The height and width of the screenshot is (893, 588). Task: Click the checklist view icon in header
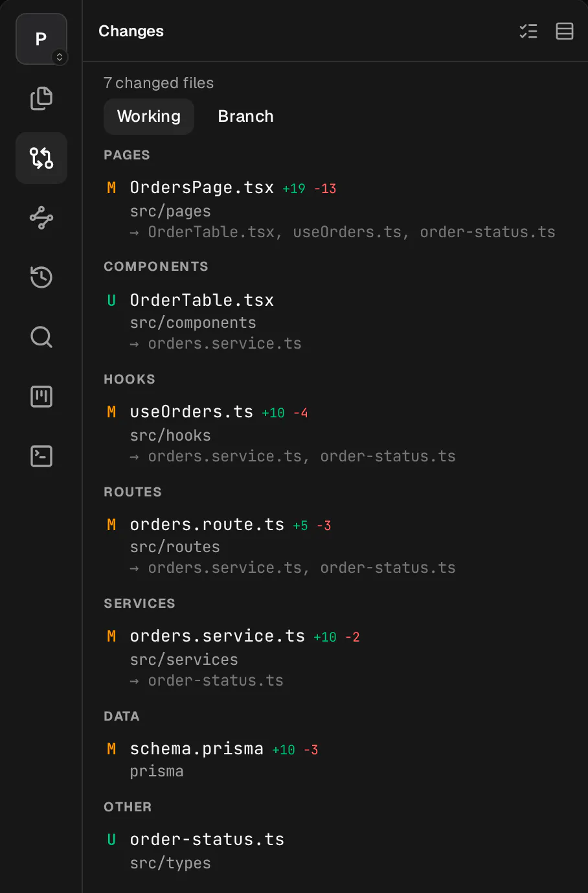[528, 31]
